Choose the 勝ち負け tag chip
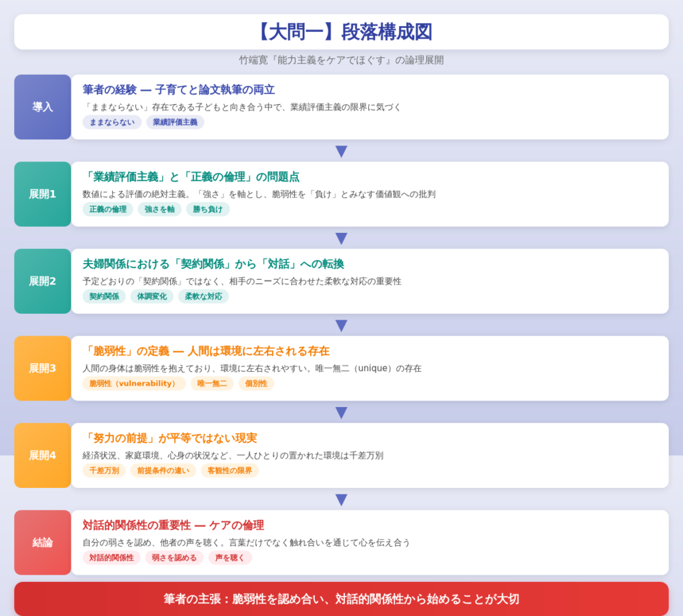This screenshot has height=616, width=683. tap(207, 210)
